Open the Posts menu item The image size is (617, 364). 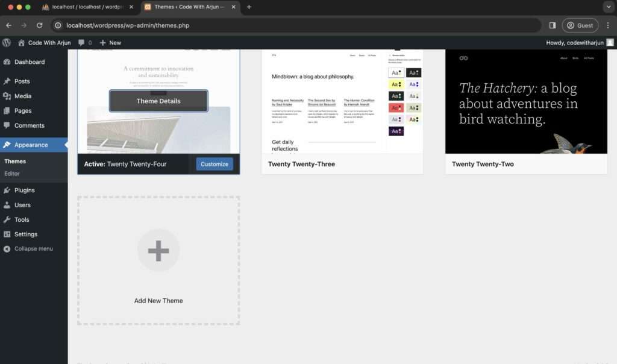coord(34,81)
